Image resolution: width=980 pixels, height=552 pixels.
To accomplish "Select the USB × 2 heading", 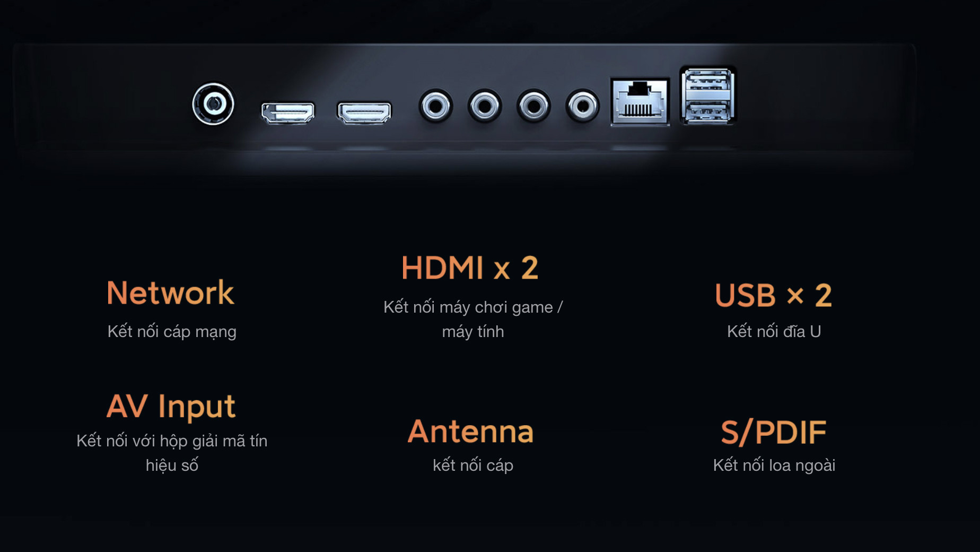I will coord(774,295).
